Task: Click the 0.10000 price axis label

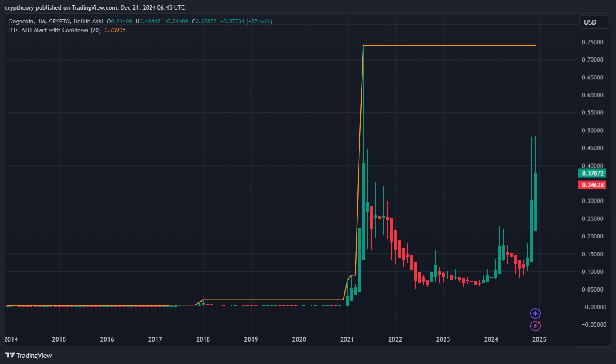Action: [592, 271]
